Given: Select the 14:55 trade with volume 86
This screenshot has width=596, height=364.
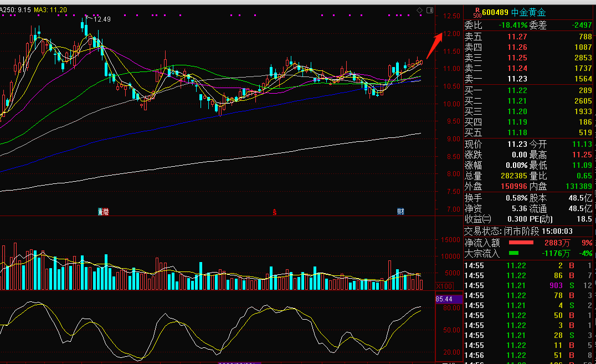Looking at the screenshot, I should tap(528, 276).
